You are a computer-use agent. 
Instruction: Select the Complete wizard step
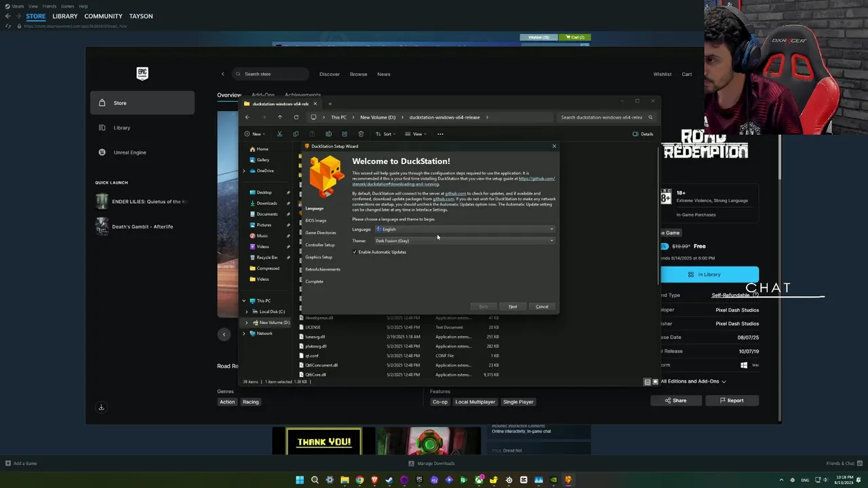(x=314, y=281)
